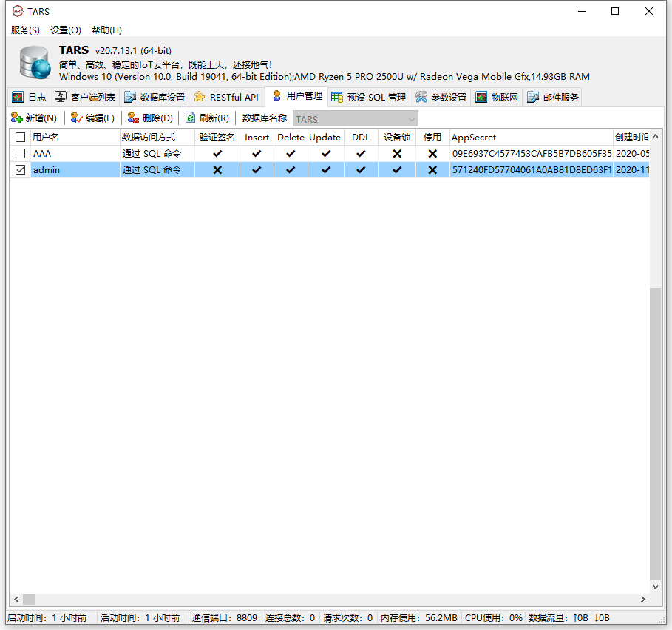Click the 邮件服务 tab icon
This screenshot has width=672, height=630.
(x=533, y=98)
